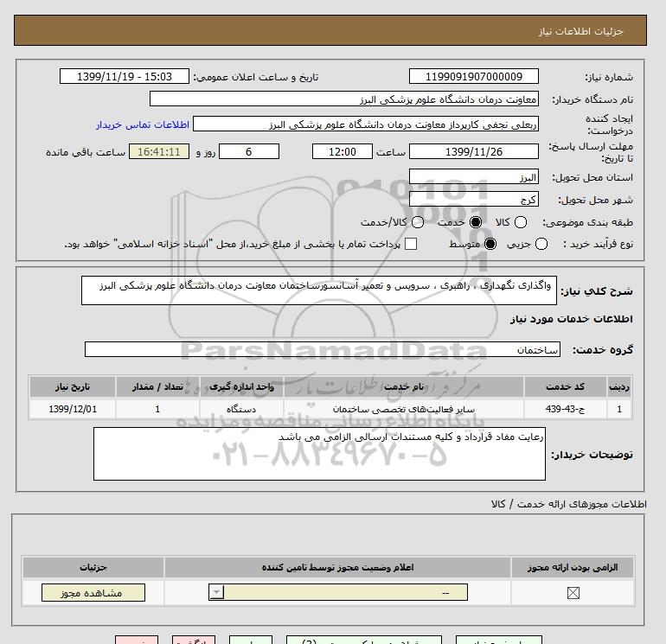The height and width of the screenshot is (644, 666).
Task: Click the تعداد / مقدار column header
Action: pyautogui.click(x=157, y=386)
